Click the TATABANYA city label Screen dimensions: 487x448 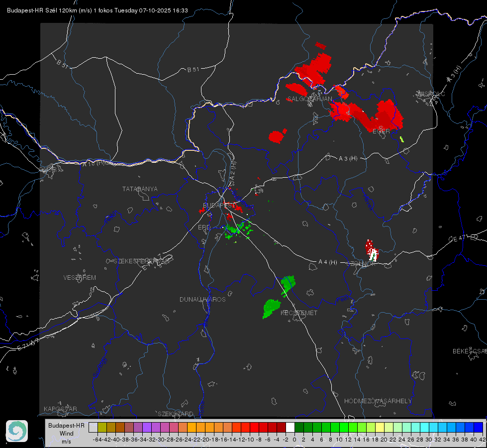(x=140, y=189)
